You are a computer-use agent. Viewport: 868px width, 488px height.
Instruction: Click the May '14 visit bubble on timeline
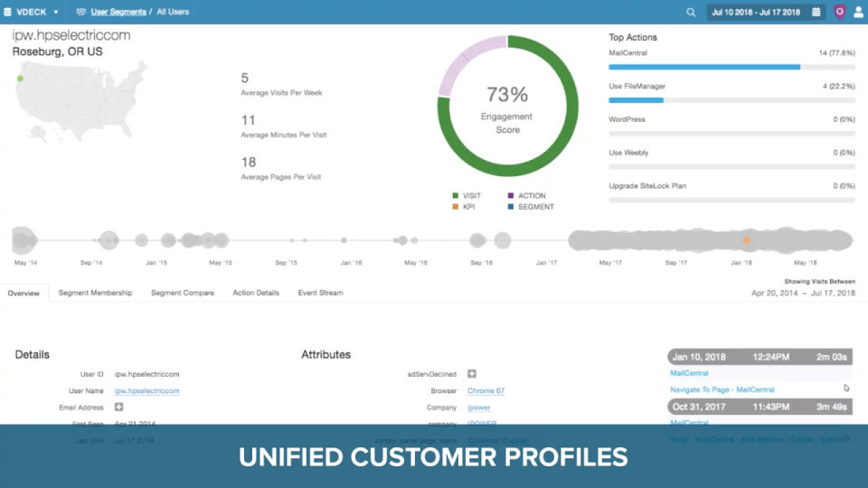(x=24, y=240)
